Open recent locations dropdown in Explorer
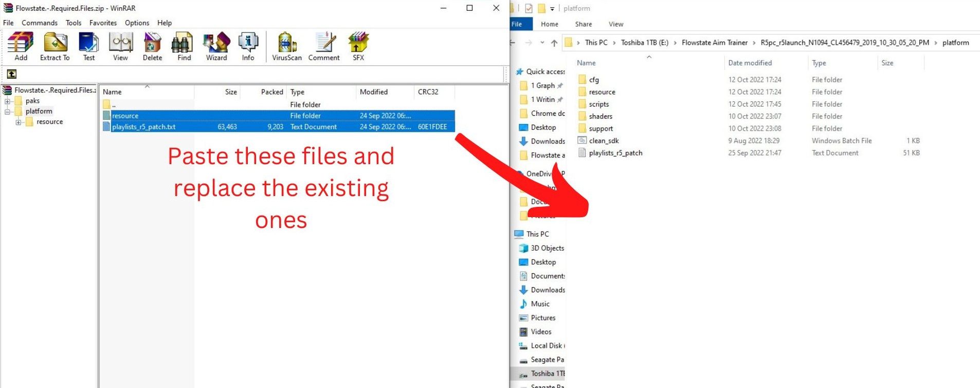 click(x=542, y=43)
